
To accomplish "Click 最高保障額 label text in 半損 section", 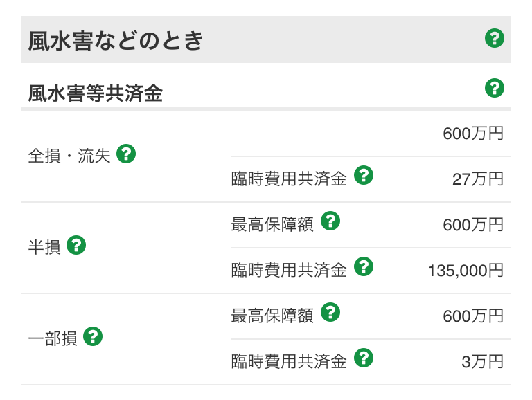I will [272, 224].
